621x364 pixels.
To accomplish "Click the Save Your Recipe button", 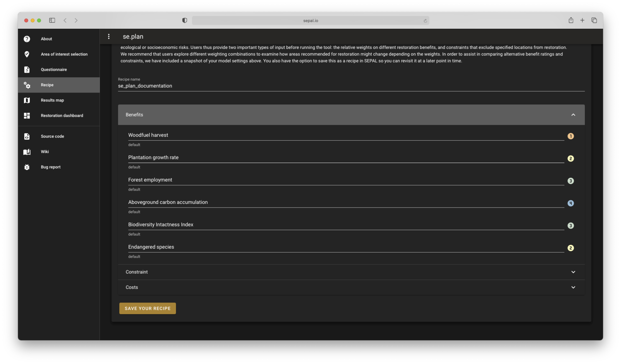I will (147, 308).
